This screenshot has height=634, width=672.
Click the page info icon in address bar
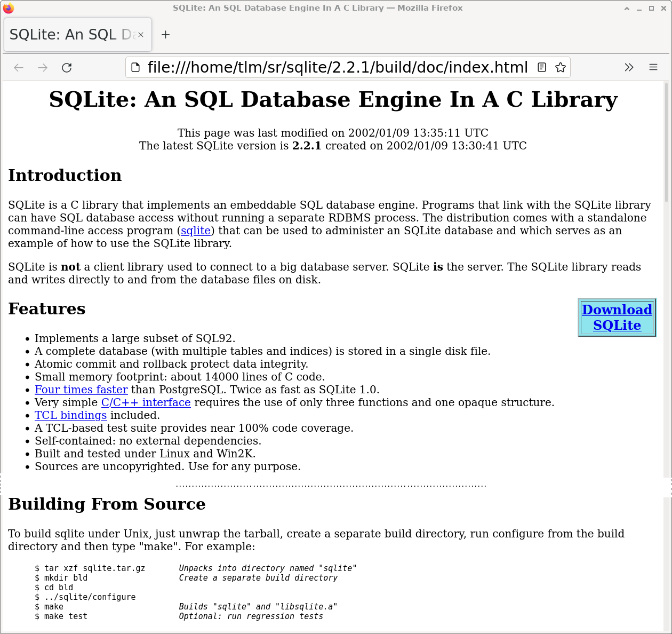(x=136, y=67)
